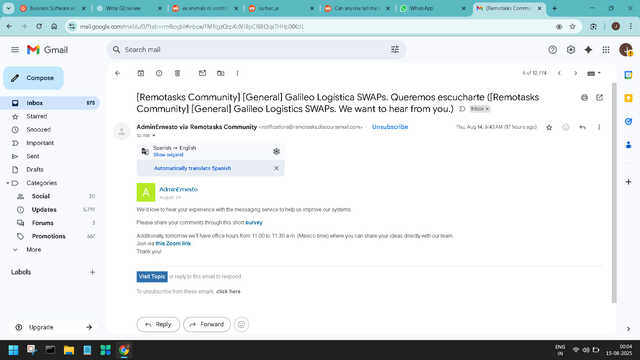Show search options slider icon

tap(395, 49)
